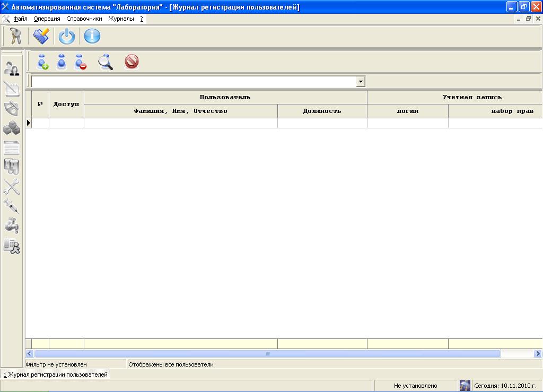Click the keys icon in top toolbar
The height and width of the screenshot is (392, 543).
15,36
